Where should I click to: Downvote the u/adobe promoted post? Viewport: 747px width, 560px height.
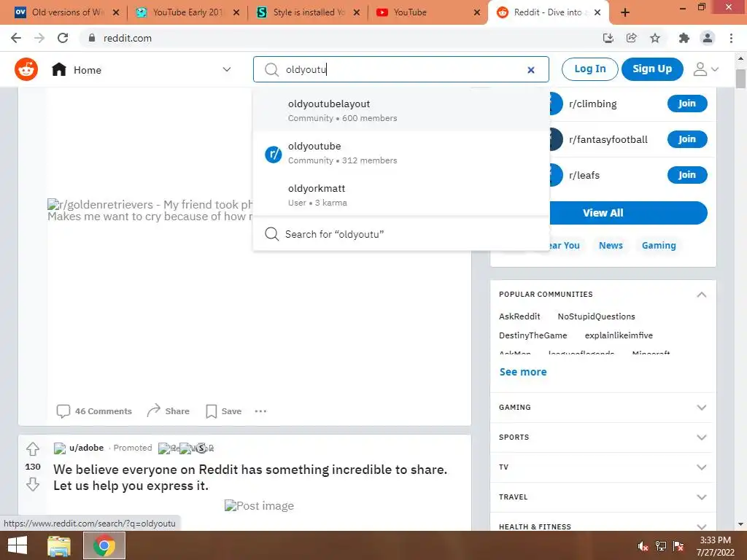[x=32, y=484]
